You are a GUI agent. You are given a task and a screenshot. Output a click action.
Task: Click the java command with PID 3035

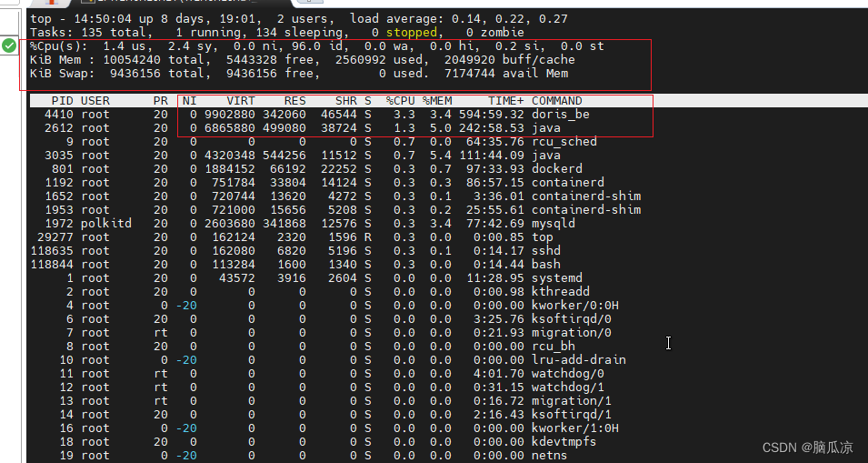(546, 155)
